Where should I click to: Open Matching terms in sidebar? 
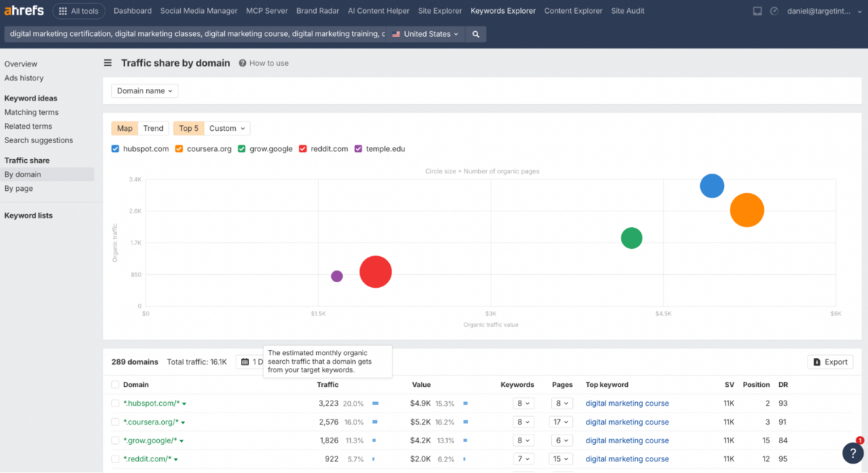pyautogui.click(x=31, y=112)
